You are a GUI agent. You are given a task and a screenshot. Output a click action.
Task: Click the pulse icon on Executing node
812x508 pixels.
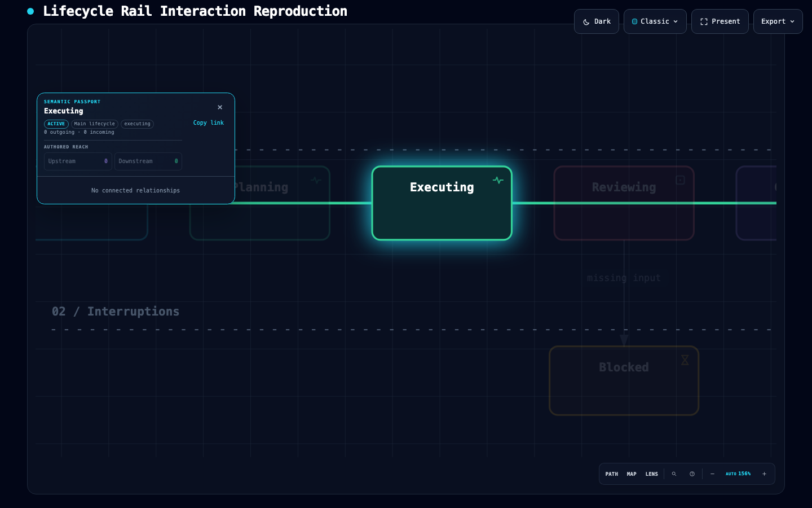(x=498, y=180)
